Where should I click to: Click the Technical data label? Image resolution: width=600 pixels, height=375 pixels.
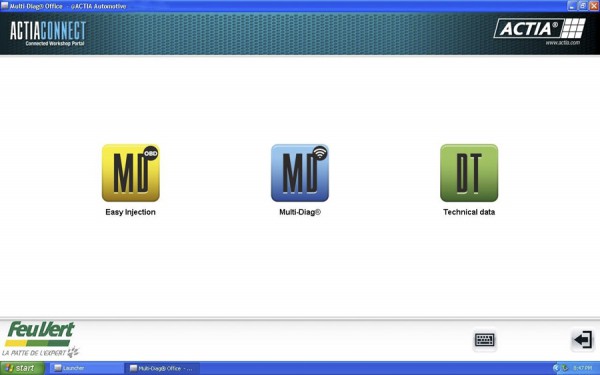(x=469, y=212)
